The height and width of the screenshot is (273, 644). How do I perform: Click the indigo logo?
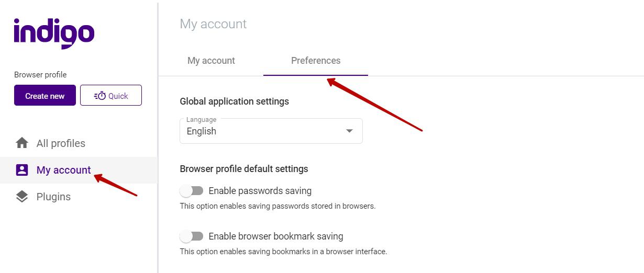point(54,32)
